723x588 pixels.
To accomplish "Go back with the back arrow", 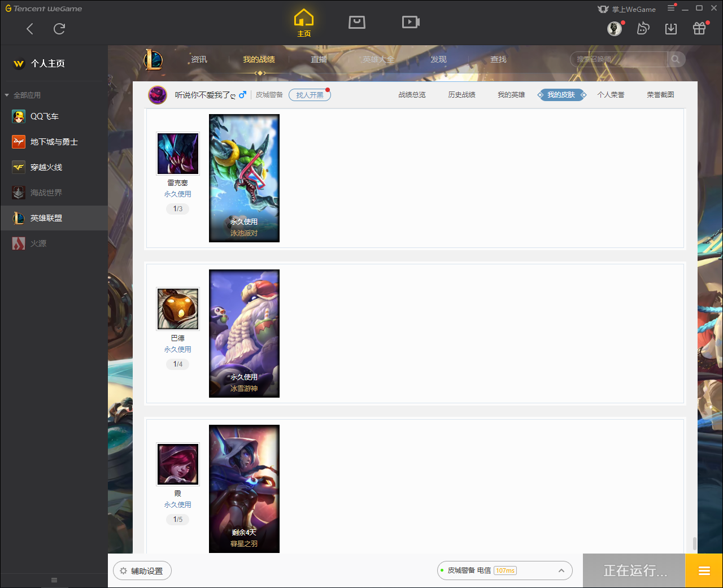I will [x=30, y=29].
